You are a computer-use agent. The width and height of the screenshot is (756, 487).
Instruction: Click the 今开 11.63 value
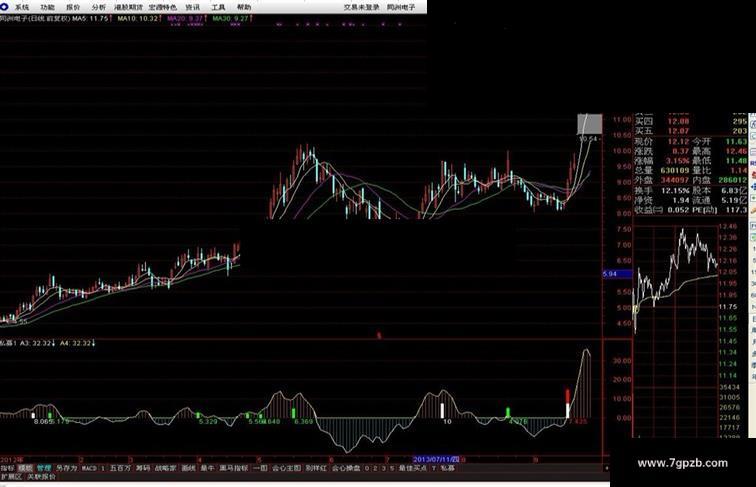point(736,142)
